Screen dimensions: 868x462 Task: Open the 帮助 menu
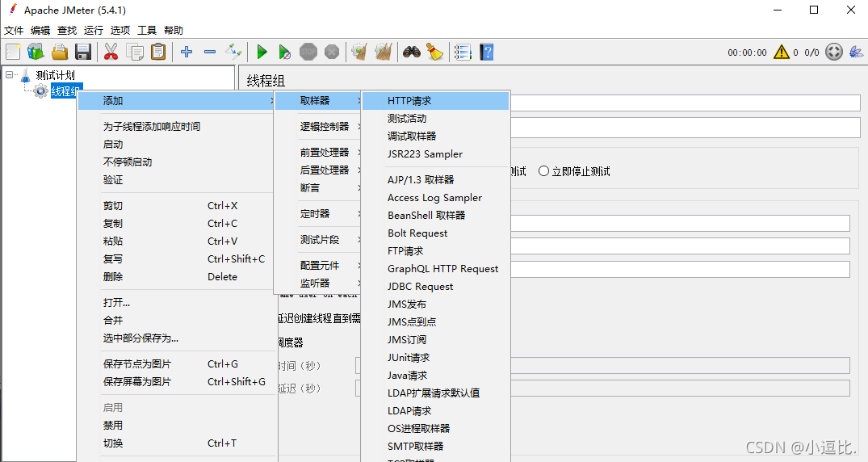(x=174, y=31)
